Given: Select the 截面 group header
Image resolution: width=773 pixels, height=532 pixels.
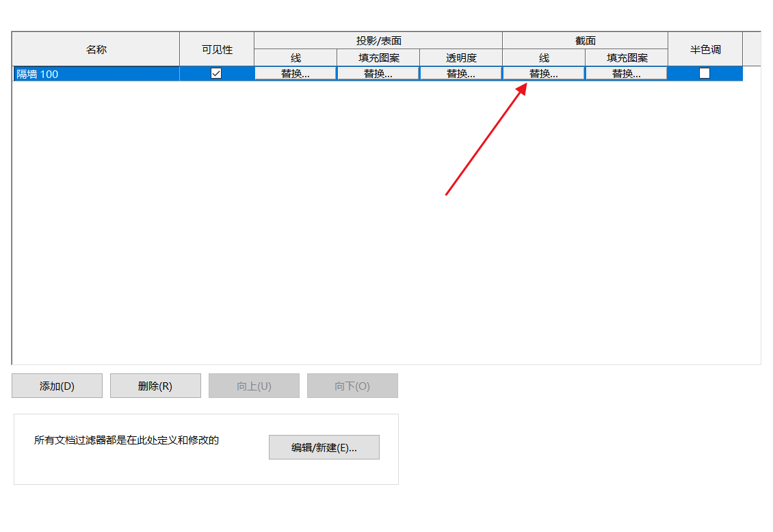Looking at the screenshot, I should [585, 40].
